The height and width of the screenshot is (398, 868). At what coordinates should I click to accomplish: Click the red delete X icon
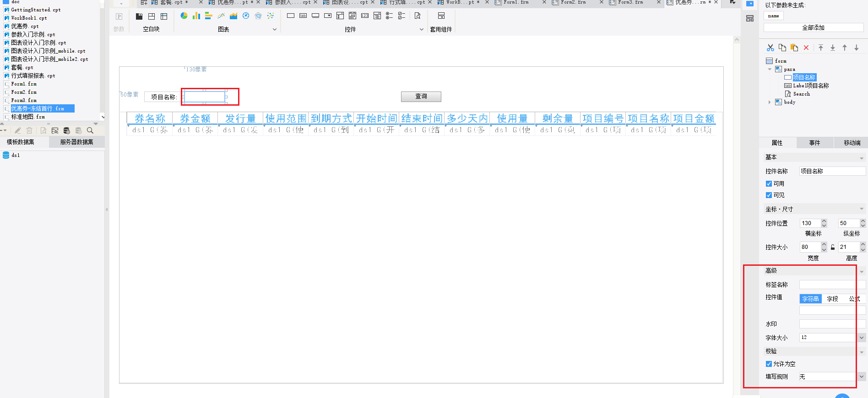[x=806, y=48]
